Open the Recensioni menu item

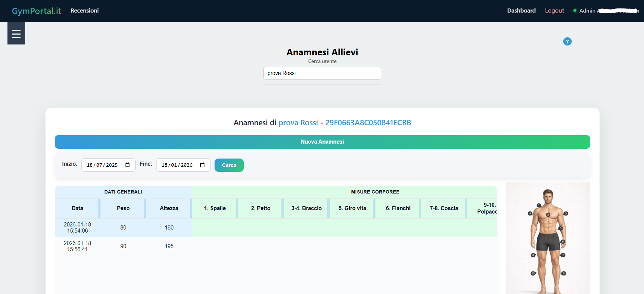(x=85, y=11)
